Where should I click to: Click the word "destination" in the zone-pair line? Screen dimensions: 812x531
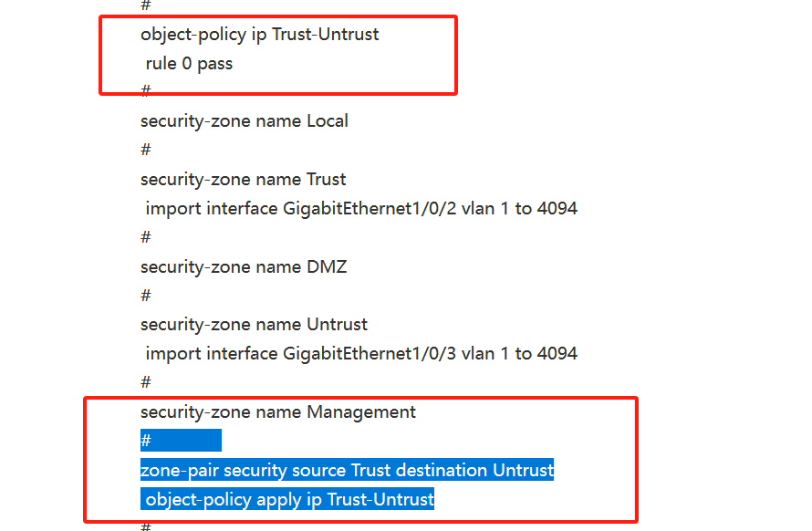[x=443, y=470]
